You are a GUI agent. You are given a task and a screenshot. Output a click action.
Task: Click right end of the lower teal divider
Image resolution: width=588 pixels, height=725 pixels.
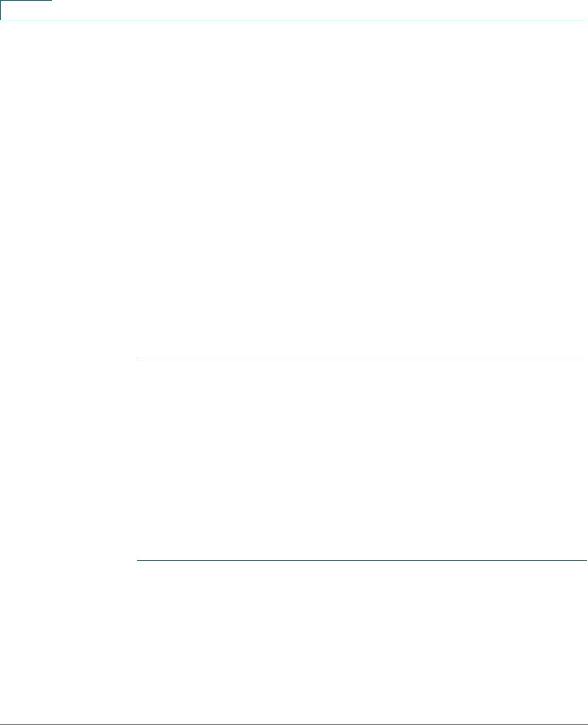(x=586, y=560)
